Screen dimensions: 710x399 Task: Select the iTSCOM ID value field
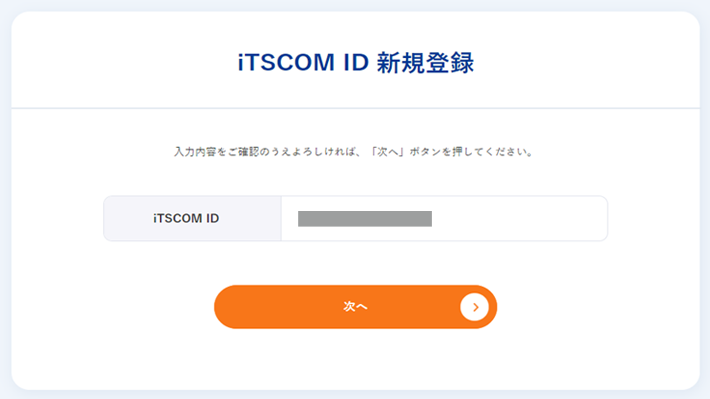coord(444,218)
